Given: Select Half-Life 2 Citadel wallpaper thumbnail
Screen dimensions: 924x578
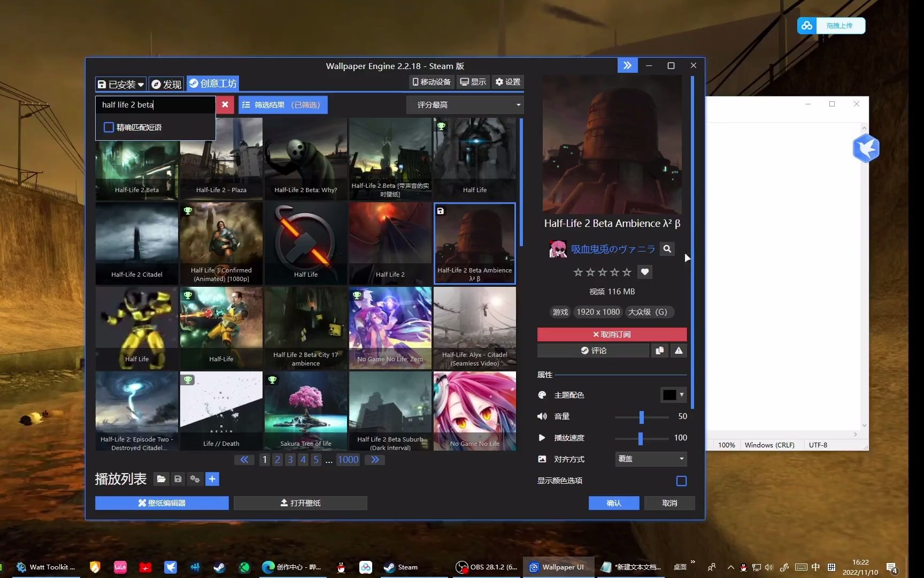Looking at the screenshot, I should pyautogui.click(x=137, y=243).
